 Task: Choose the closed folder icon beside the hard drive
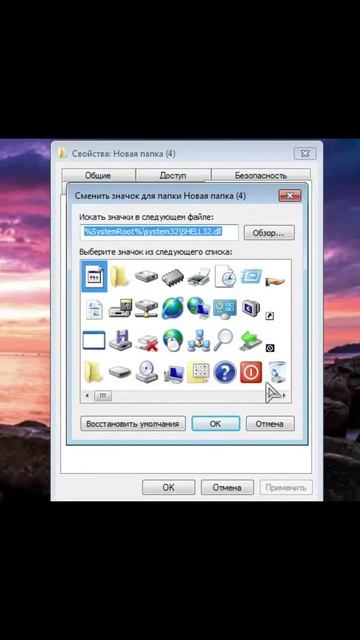click(120, 277)
